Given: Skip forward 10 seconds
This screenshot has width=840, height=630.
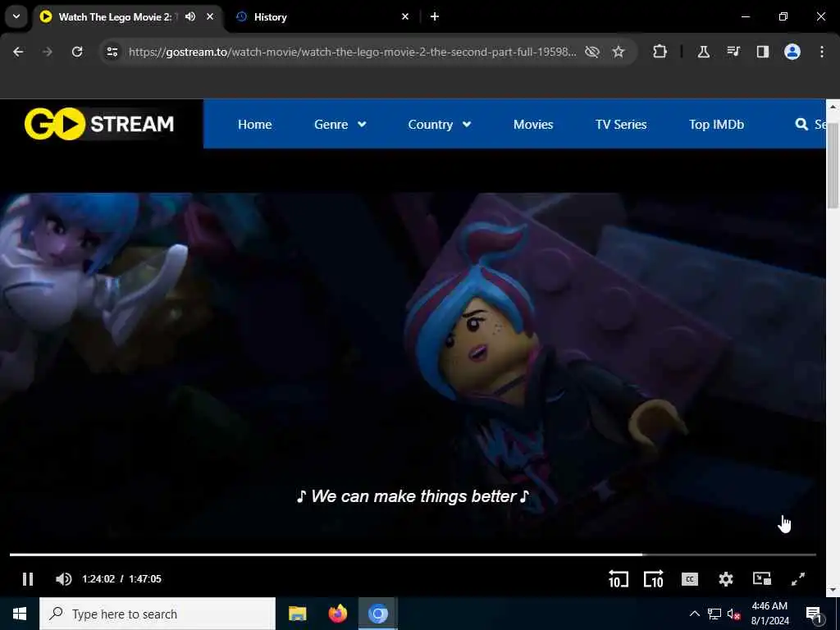Looking at the screenshot, I should (x=654, y=579).
